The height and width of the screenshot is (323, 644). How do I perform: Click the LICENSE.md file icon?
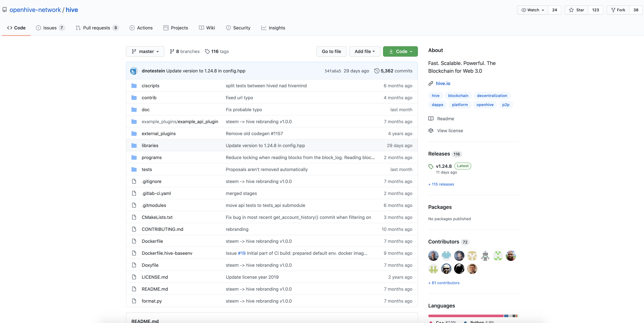(134, 277)
